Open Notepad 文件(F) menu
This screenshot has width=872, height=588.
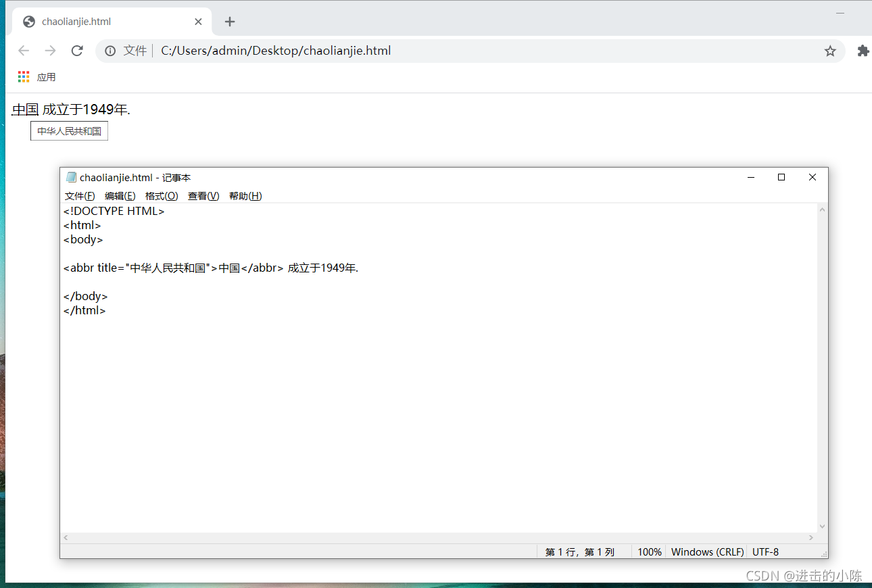point(80,196)
